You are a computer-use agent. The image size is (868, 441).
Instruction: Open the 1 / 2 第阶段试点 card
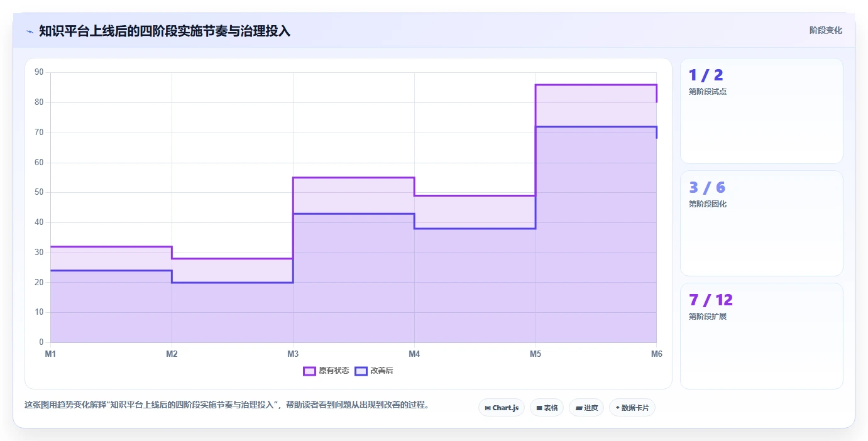(x=762, y=111)
